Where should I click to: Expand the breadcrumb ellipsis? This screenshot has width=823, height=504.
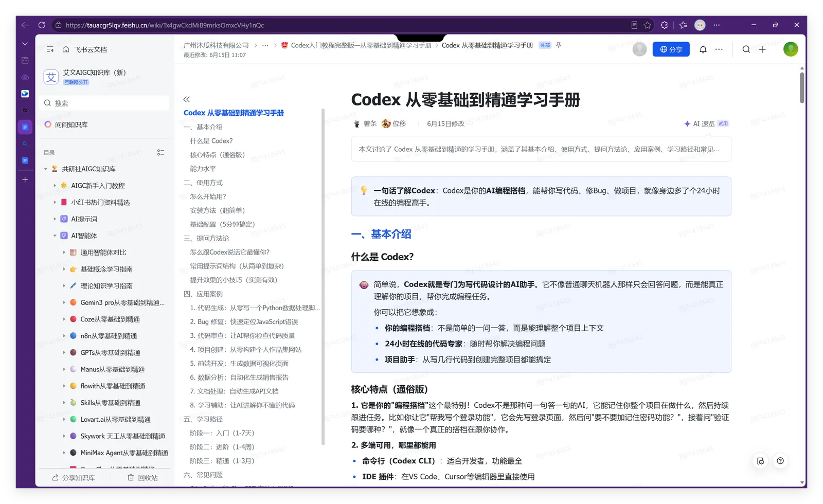pos(265,45)
